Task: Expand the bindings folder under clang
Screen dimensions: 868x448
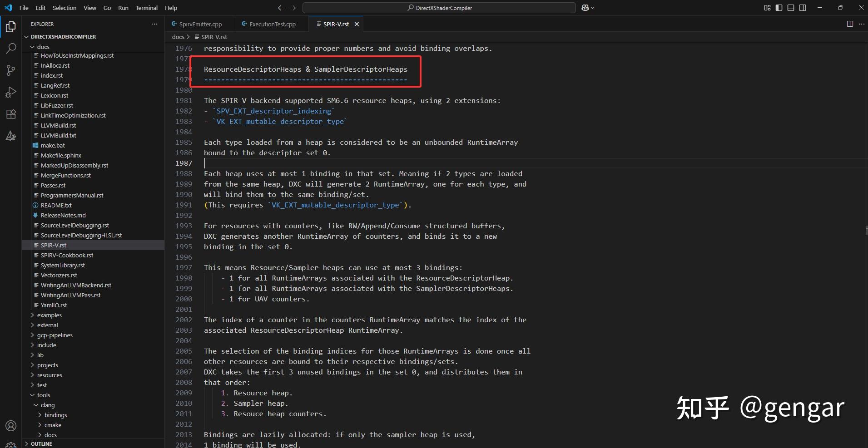Action: (x=93, y=415)
